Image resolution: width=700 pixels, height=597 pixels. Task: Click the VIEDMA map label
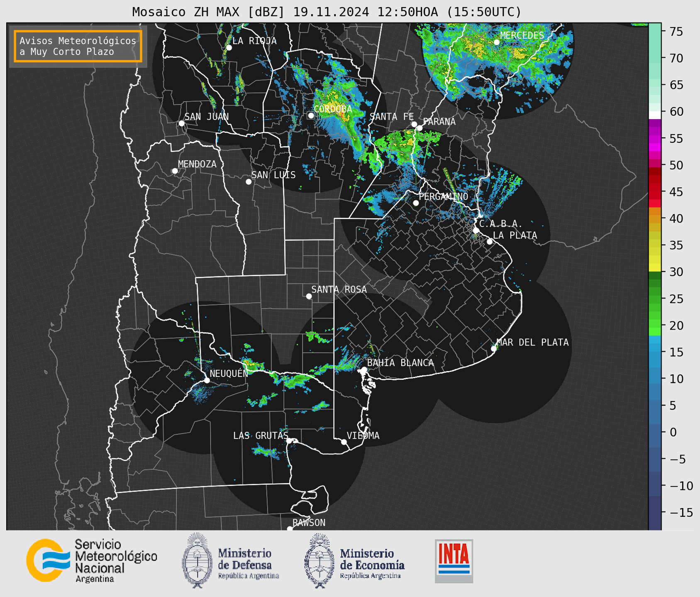363,436
